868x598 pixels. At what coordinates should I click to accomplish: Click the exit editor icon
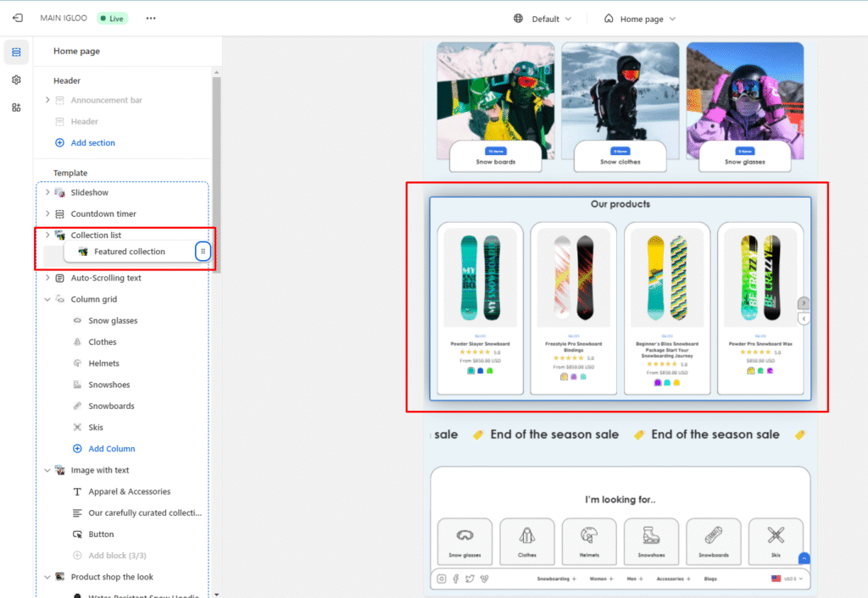[x=17, y=18]
